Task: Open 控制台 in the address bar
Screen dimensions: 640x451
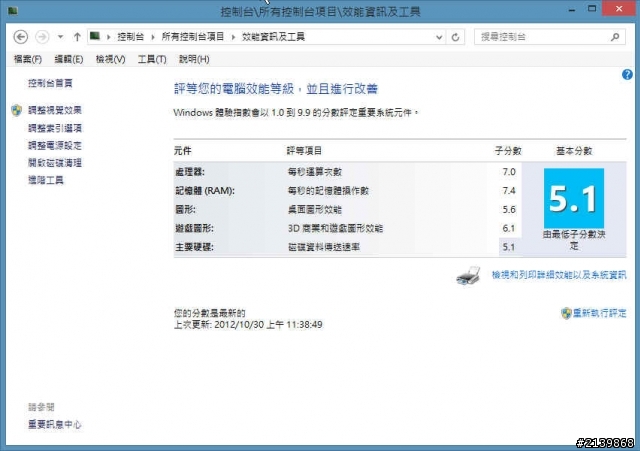Action: (x=131, y=37)
